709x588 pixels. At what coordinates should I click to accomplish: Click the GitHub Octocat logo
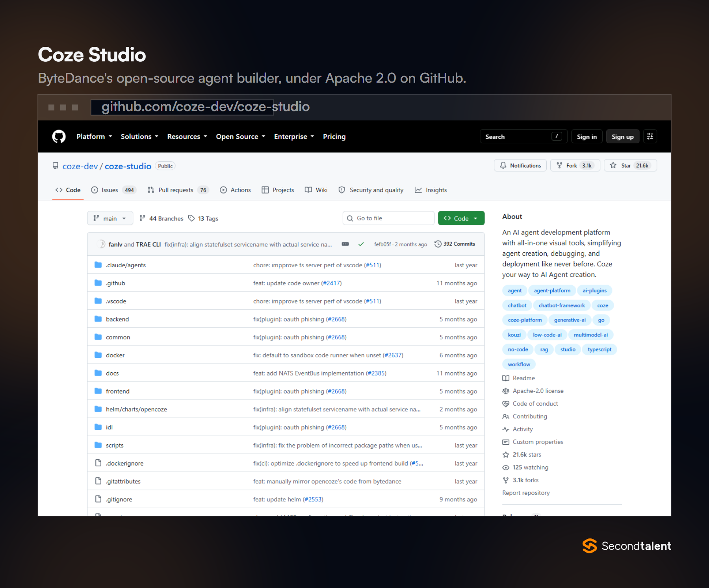pyautogui.click(x=59, y=137)
